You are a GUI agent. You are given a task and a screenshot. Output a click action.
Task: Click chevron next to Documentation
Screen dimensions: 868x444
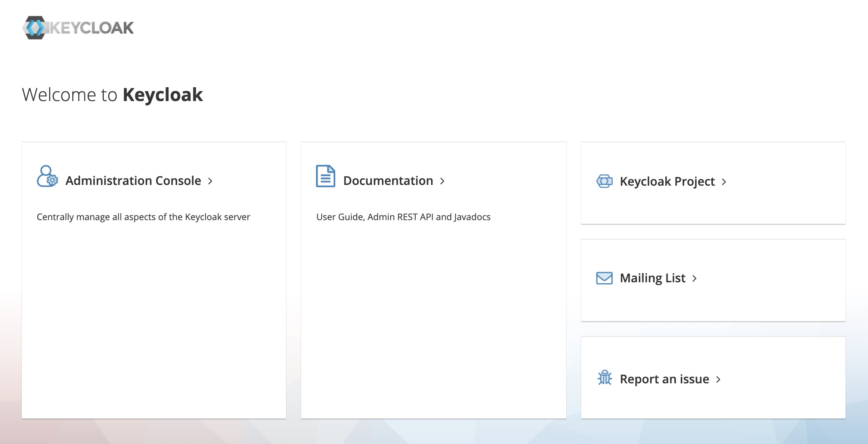(442, 181)
